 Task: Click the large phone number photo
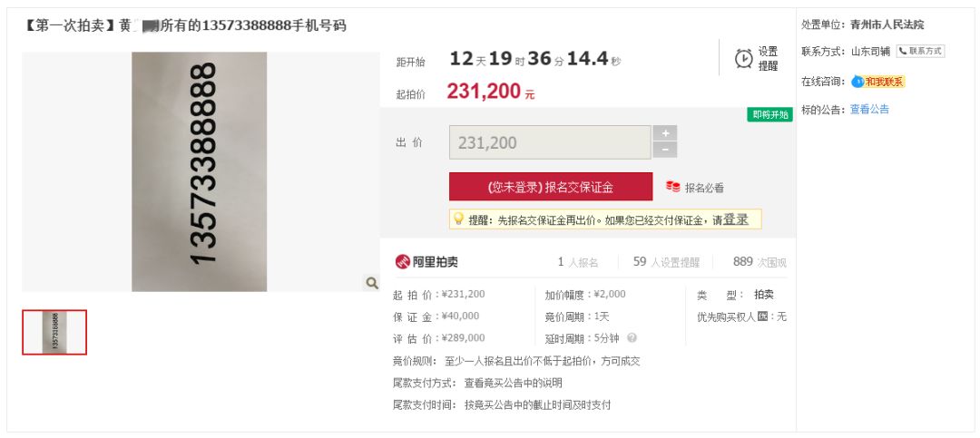[200, 171]
